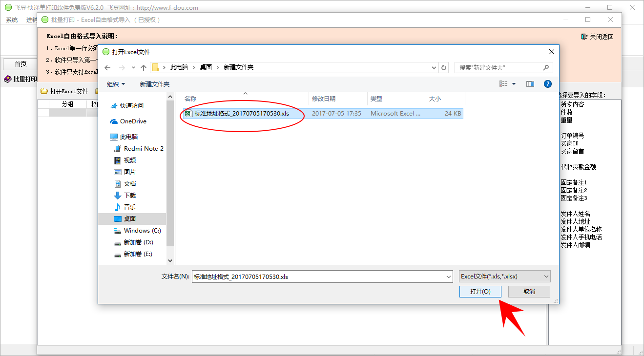Open the Excel文件(*.xls,*.xlsx) file type dropdown

[505, 276]
